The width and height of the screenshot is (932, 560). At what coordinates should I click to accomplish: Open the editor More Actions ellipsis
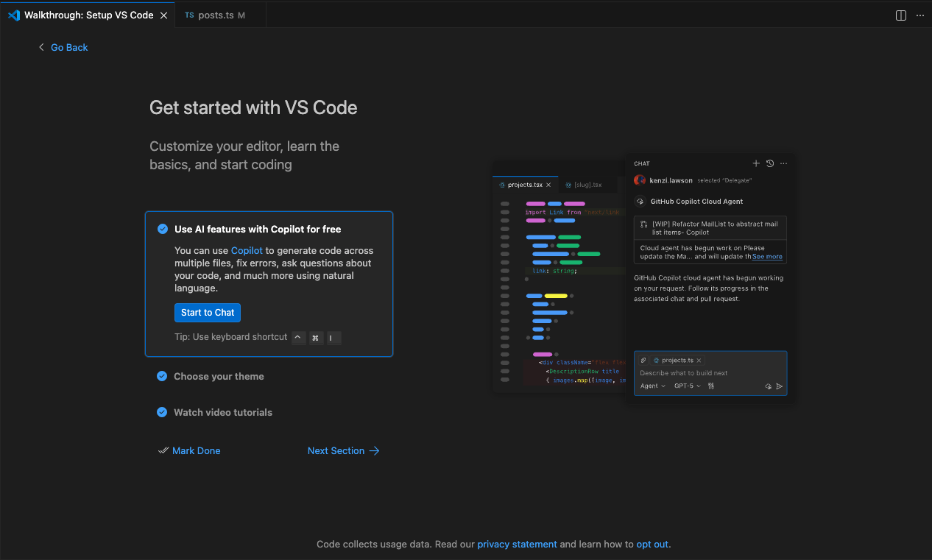tap(919, 15)
